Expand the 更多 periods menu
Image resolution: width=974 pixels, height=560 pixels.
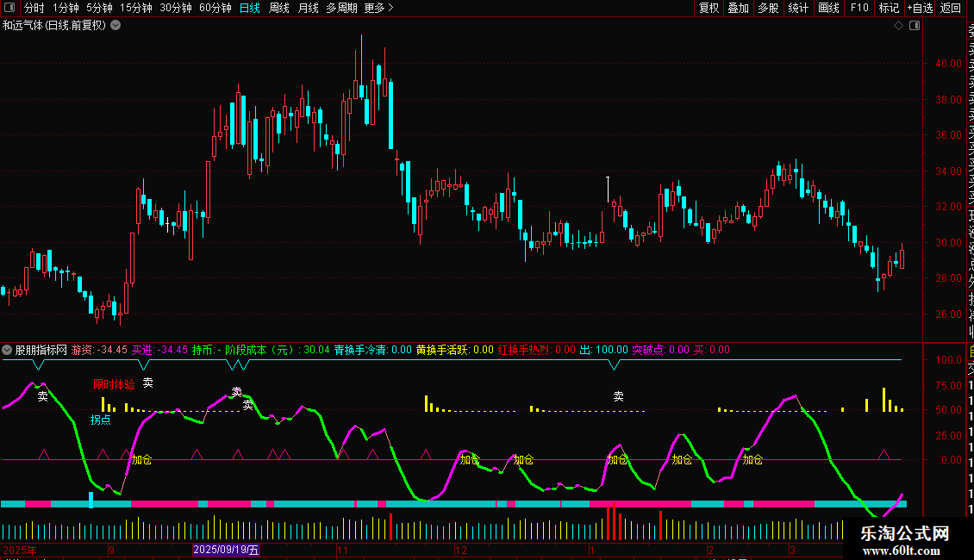[378, 8]
